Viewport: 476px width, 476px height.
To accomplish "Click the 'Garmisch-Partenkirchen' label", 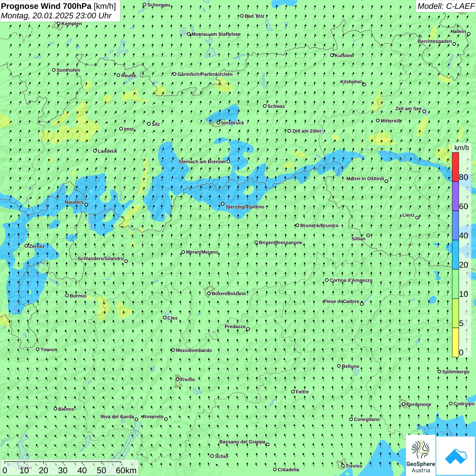I will click(x=205, y=74).
